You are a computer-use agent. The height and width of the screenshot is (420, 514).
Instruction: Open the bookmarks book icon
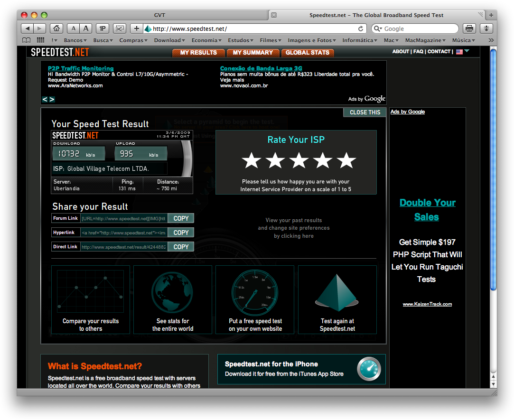27,40
